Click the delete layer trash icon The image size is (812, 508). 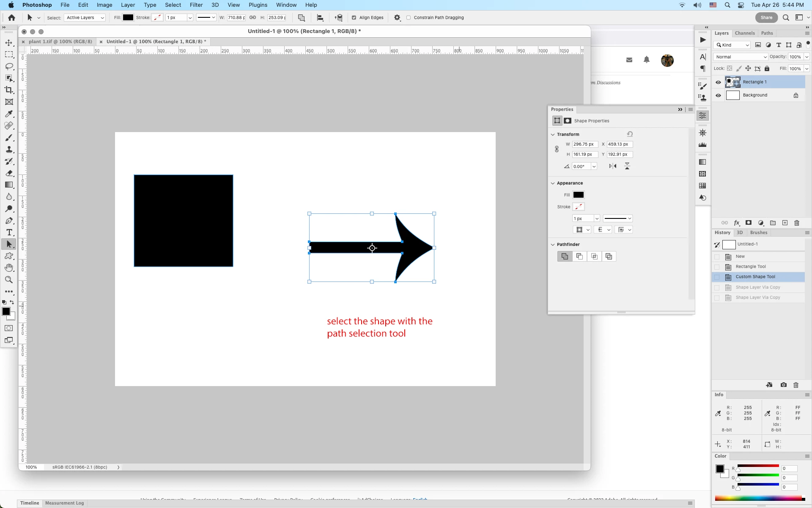click(x=797, y=223)
